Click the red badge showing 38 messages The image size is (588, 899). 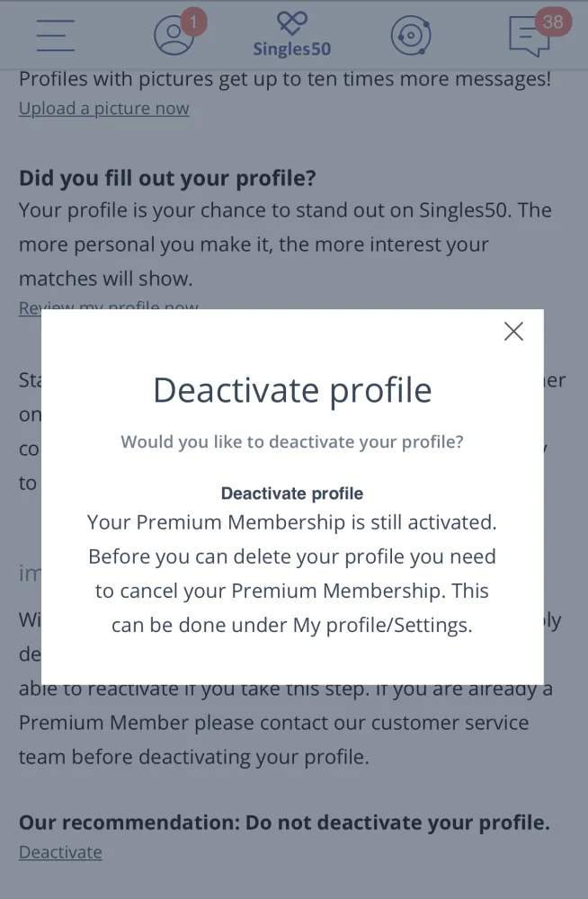point(553,21)
